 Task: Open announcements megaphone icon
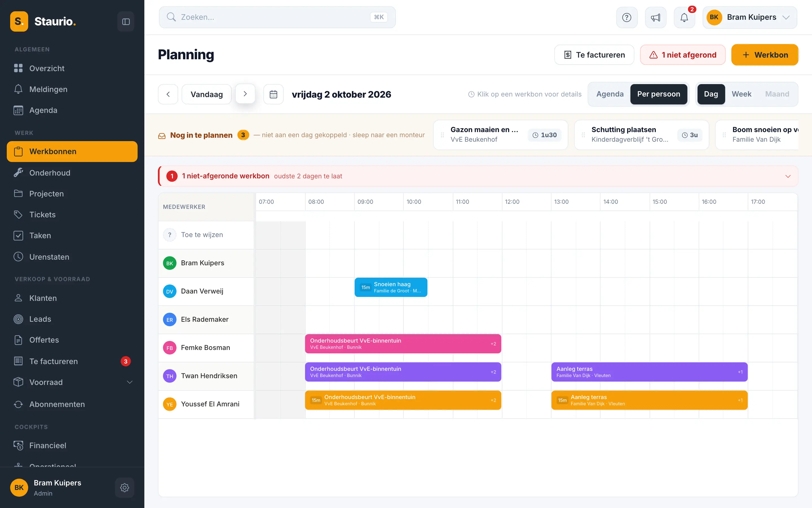click(655, 17)
